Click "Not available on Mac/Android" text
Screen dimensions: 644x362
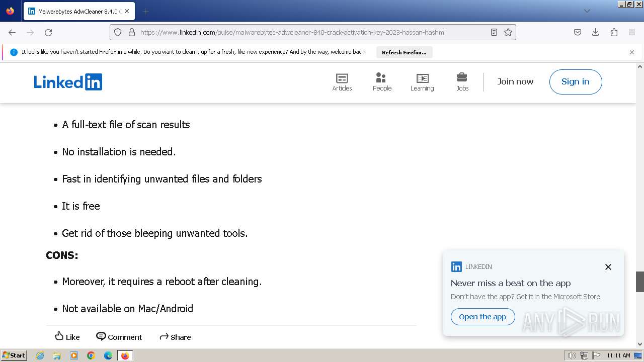point(127,309)
